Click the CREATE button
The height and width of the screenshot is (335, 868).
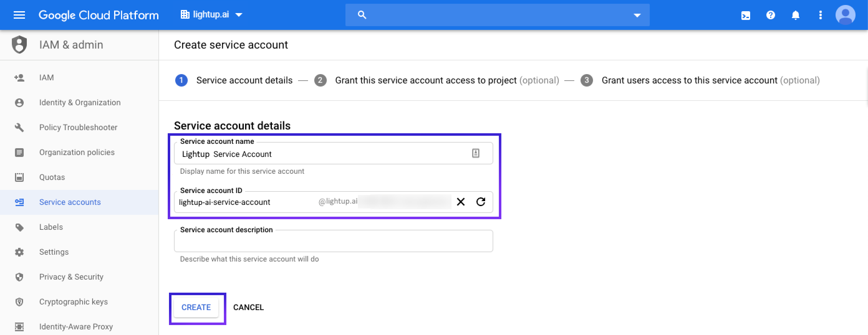pyautogui.click(x=196, y=307)
